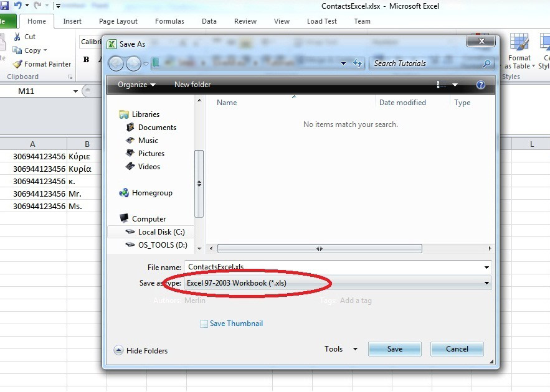Open the Team ribbon tab
The image size is (550, 392).
tap(362, 21)
